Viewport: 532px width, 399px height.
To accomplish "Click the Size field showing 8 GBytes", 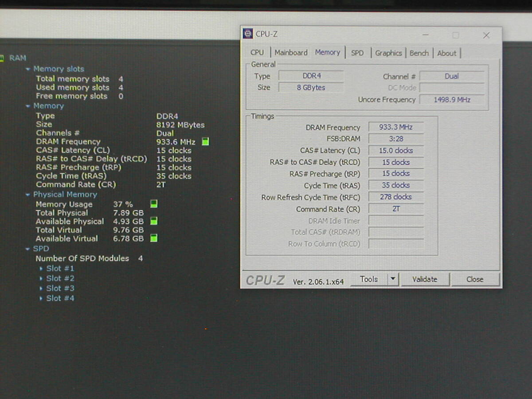I will (311, 88).
